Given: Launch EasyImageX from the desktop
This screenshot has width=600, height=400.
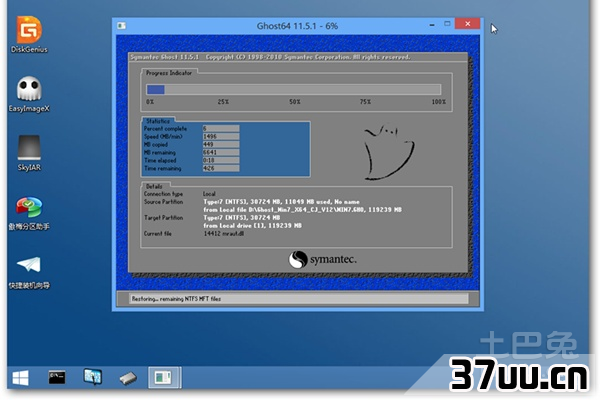Looking at the screenshot, I should click(x=29, y=94).
